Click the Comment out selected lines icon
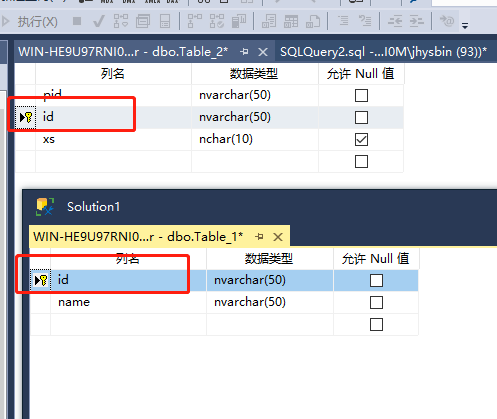 [x=343, y=21]
